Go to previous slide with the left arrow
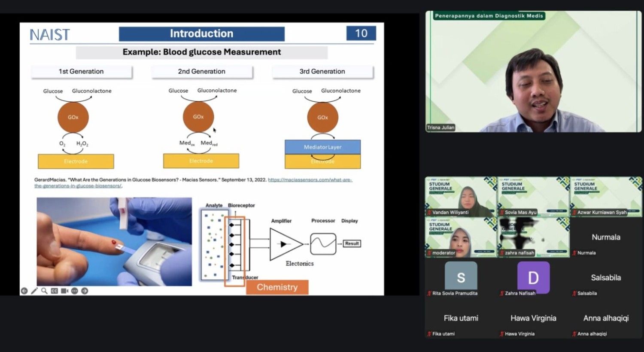Viewport: 644px width, 352px height. pyautogui.click(x=24, y=291)
